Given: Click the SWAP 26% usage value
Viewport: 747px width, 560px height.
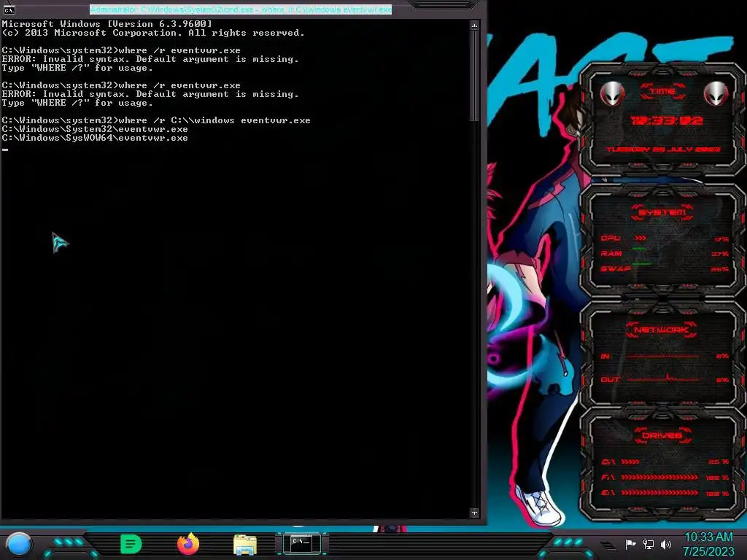Looking at the screenshot, I should click(720, 270).
